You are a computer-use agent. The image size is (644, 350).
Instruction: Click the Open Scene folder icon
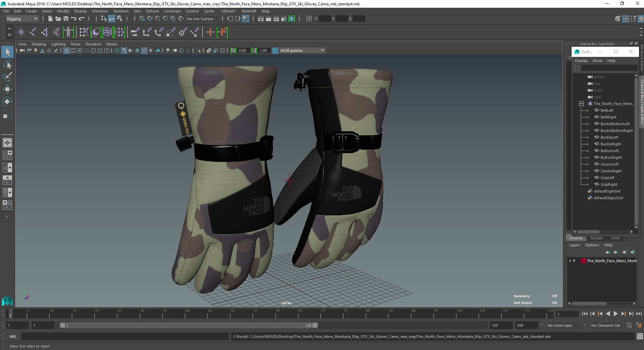pyautogui.click(x=58, y=19)
